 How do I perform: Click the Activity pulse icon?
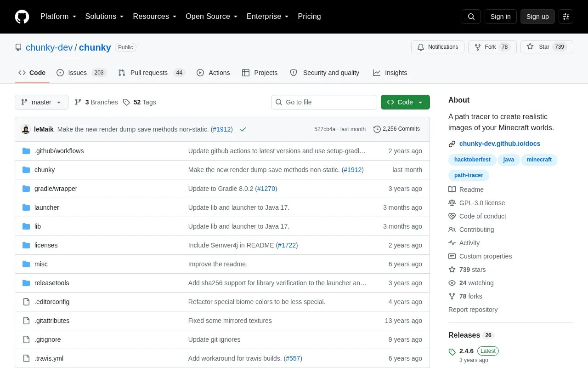click(x=452, y=243)
